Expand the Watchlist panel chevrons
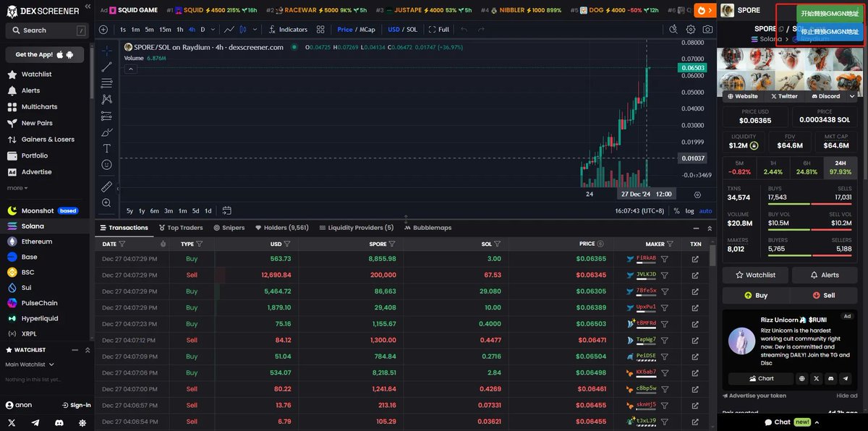 point(88,350)
